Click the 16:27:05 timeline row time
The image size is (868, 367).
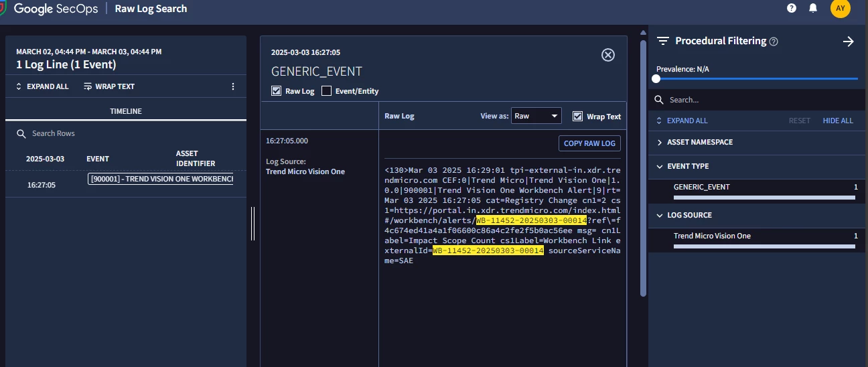coord(42,185)
